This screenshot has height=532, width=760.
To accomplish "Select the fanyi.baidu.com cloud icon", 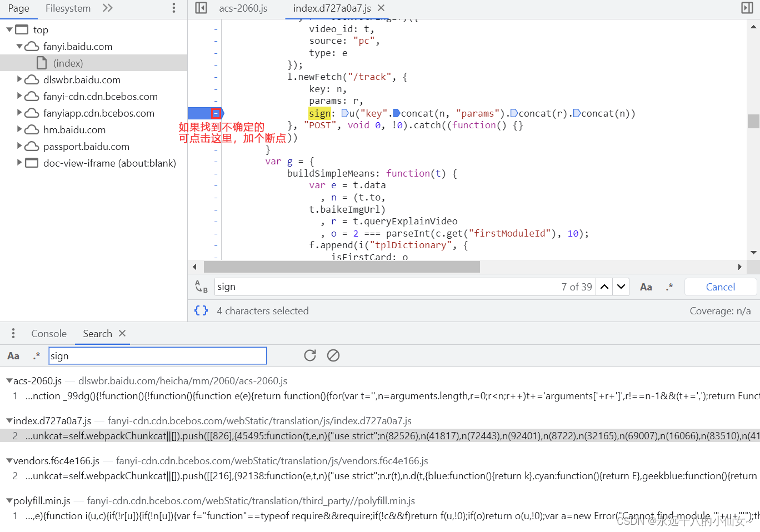I will [32, 46].
